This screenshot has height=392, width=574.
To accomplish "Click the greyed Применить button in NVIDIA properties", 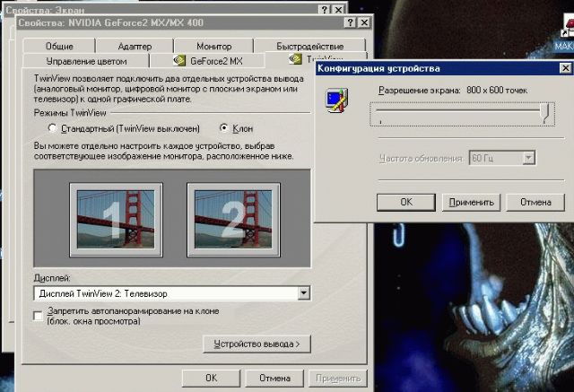I will 338,378.
